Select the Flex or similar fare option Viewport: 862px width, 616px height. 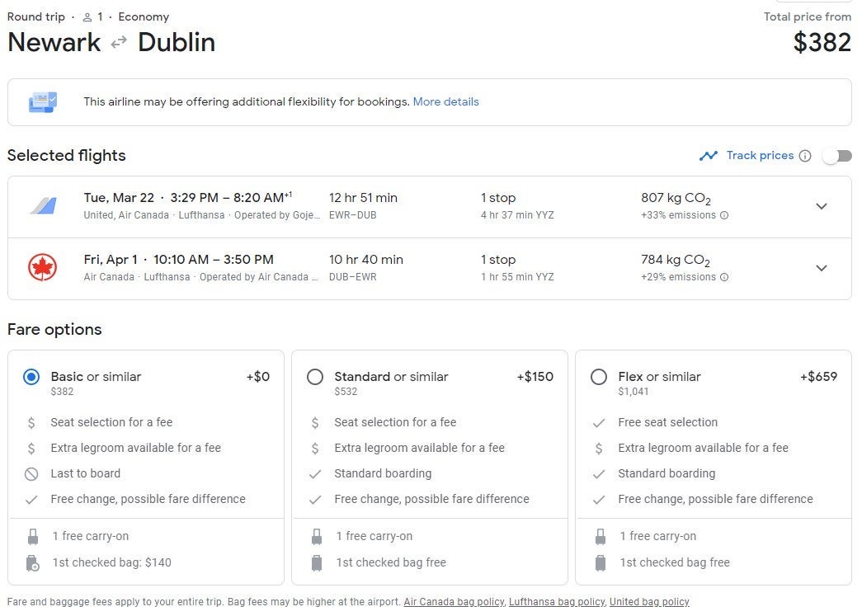[599, 377]
